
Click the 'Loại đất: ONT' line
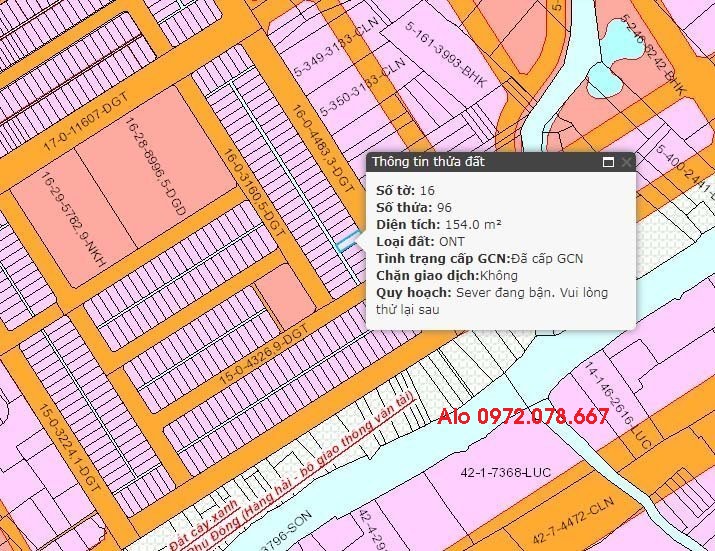(420, 241)
